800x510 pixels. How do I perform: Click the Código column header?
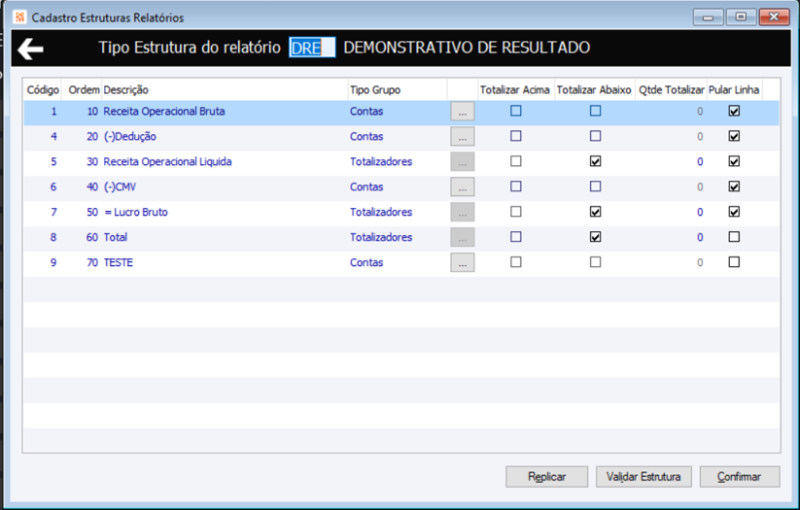tap(43, 90)
